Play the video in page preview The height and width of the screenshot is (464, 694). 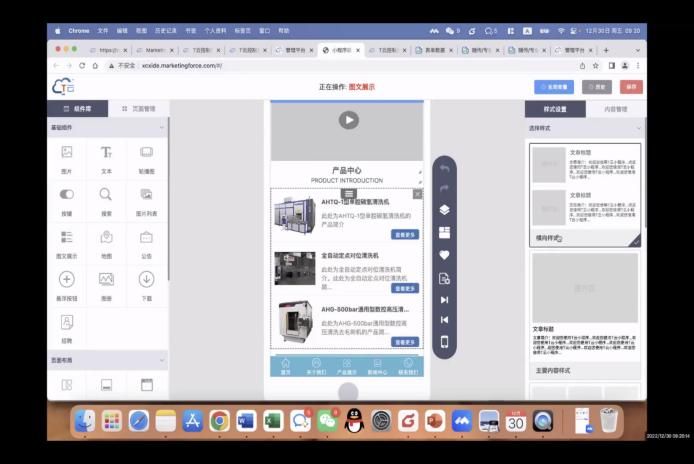point(347,120)
